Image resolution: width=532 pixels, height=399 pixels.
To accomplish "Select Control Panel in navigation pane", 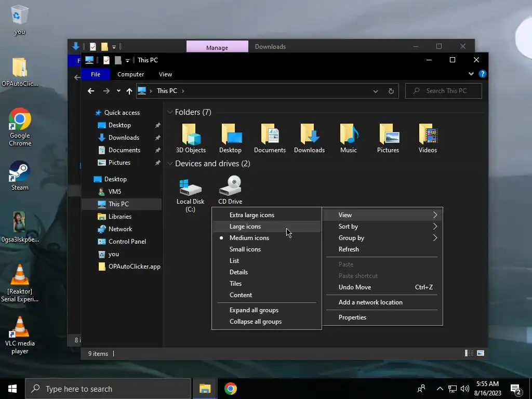I will coord(127,242).
